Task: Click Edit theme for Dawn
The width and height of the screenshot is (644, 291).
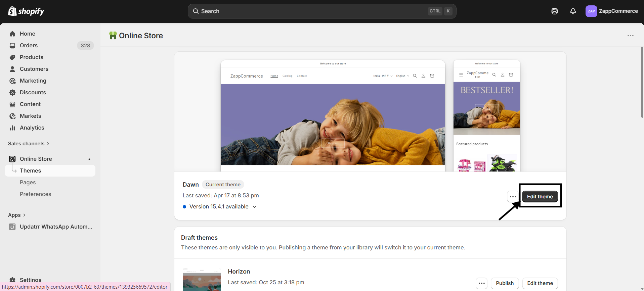Action: coord(540,197)
